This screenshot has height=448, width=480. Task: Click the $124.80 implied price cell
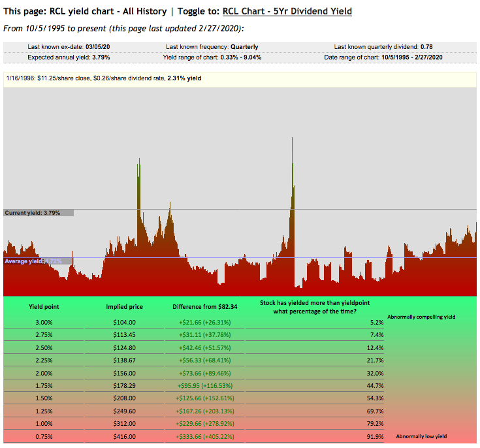pos(124,348)
